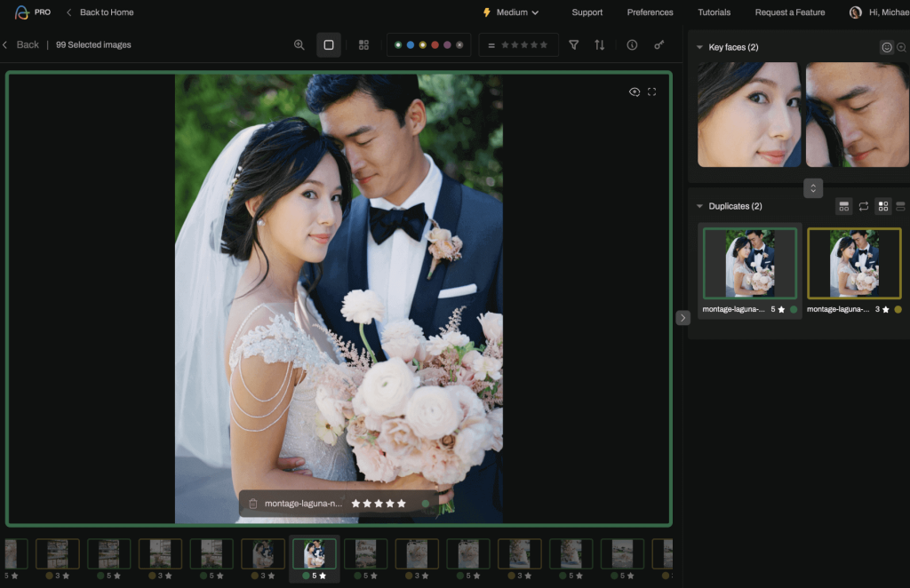The image size is (910, 588).
Task: Switch to grid view of images
Action: (363, 44)
